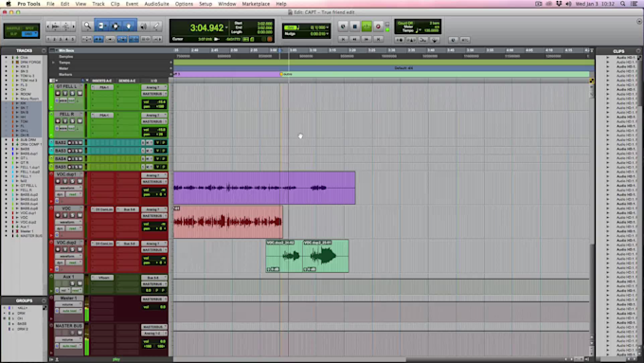Image resolution: width=644 pixels, height=363 pixels.
Task: Mute the FELL R track
Action: [x=80, y=121]
